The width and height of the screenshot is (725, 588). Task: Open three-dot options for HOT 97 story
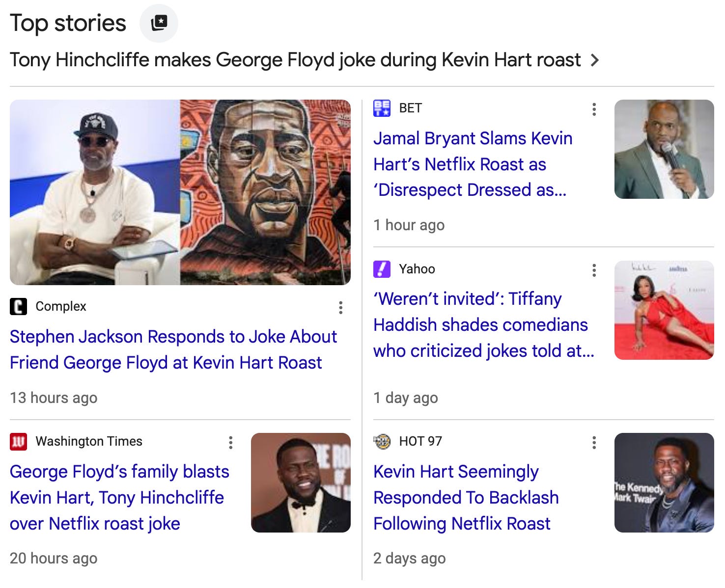(x=594, y=443)
